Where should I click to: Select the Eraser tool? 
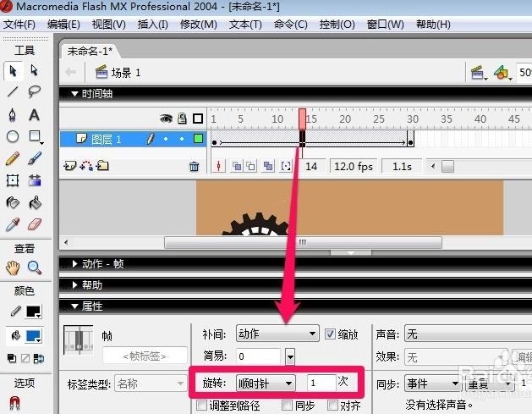pyautogui.click(x=35, y=224)
